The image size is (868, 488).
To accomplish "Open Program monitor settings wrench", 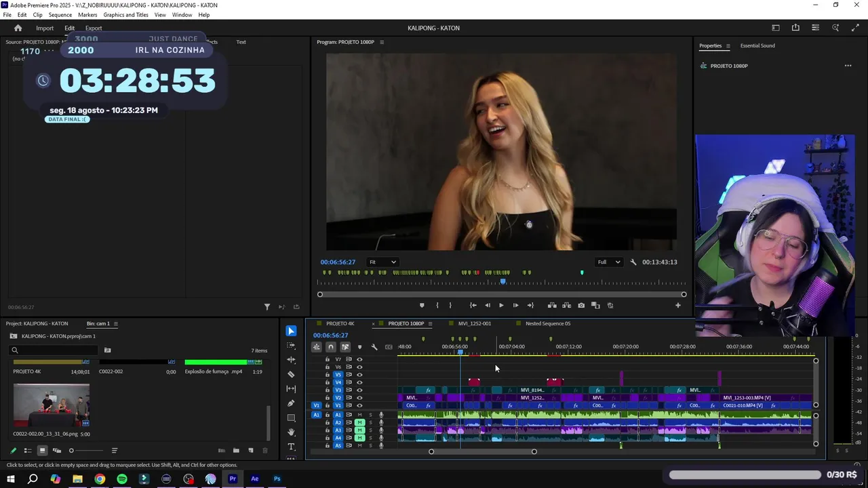I will (x=633, y=262).
